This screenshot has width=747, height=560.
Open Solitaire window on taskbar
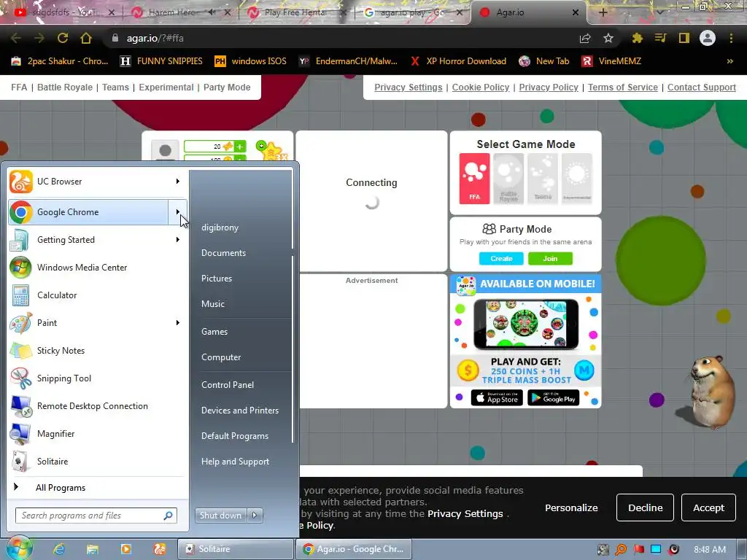236,549
